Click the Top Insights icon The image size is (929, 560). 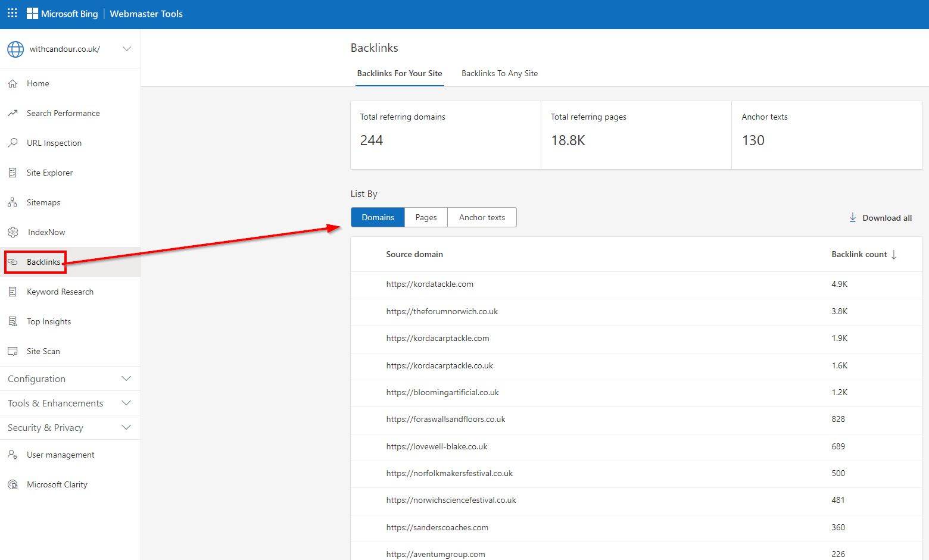pos(13,321)
